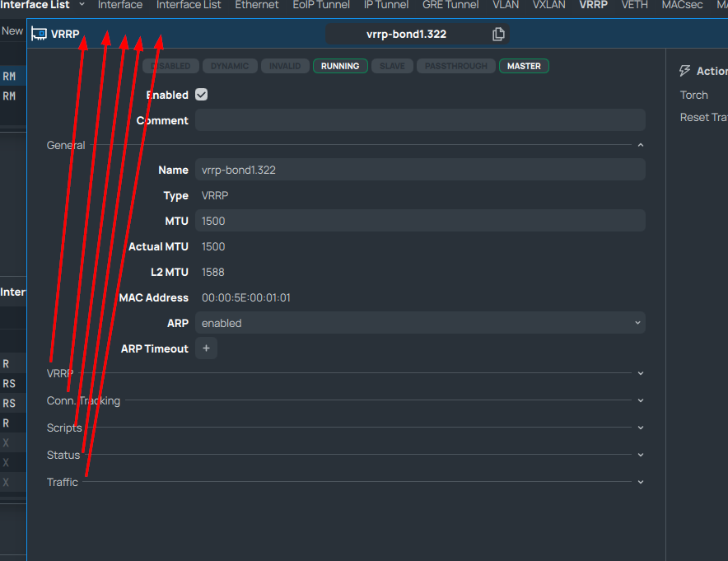The image size is (728, 561).
Task: Click the DISABLED status badge
Action: tap(170, 66)
